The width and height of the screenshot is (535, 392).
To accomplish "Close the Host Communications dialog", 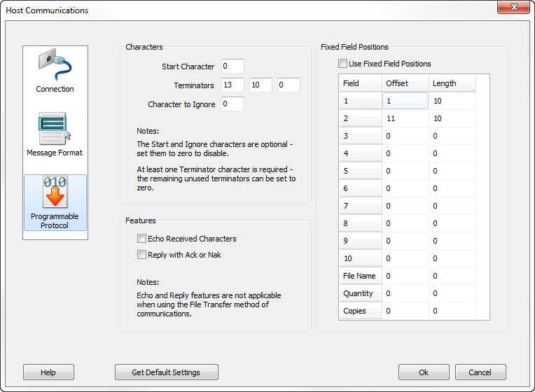I will pyautogui.click(x=513, y=7).
